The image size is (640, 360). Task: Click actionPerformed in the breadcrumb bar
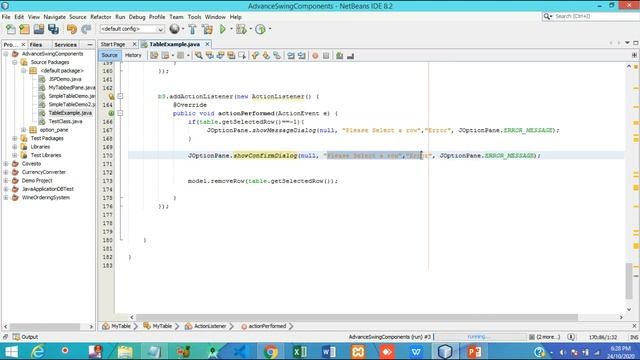click(x=264, y=326)
